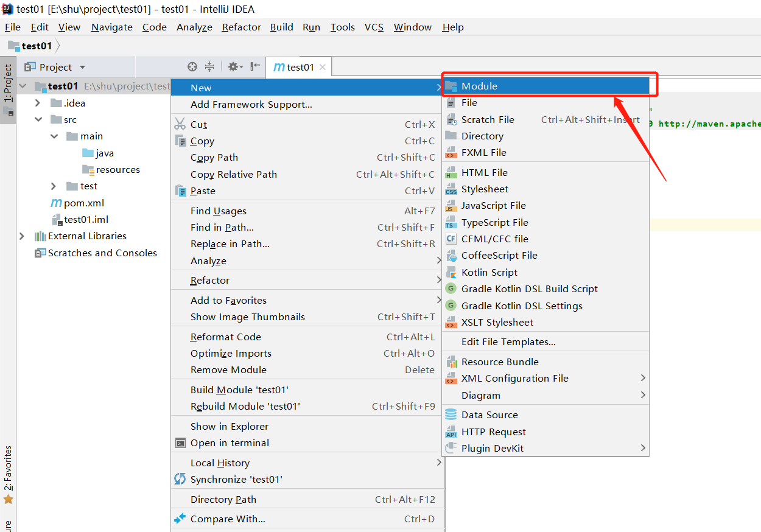Choose Directory in New submenu
Screen dimensions: 761x532
click(545, 136)
